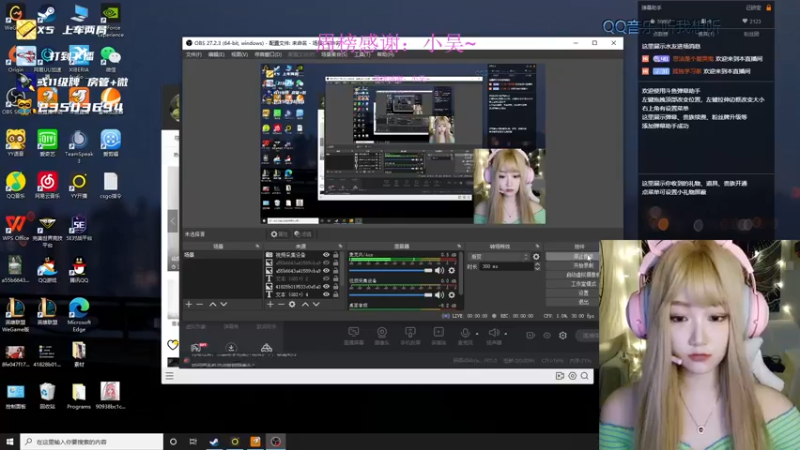The image size is (800, 450).
Task: Move source down with Sources panel chevron
Action: coord(316,304)
